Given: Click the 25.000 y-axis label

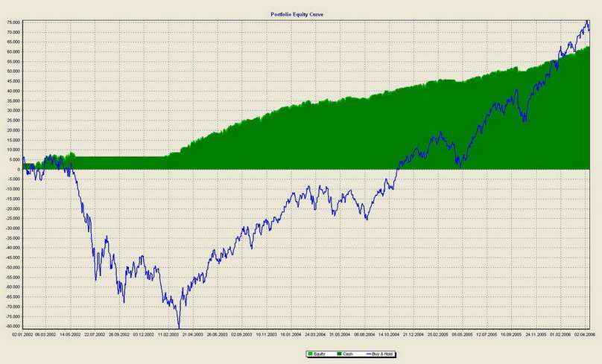Looking at the screenshot, I should (13, 121).
